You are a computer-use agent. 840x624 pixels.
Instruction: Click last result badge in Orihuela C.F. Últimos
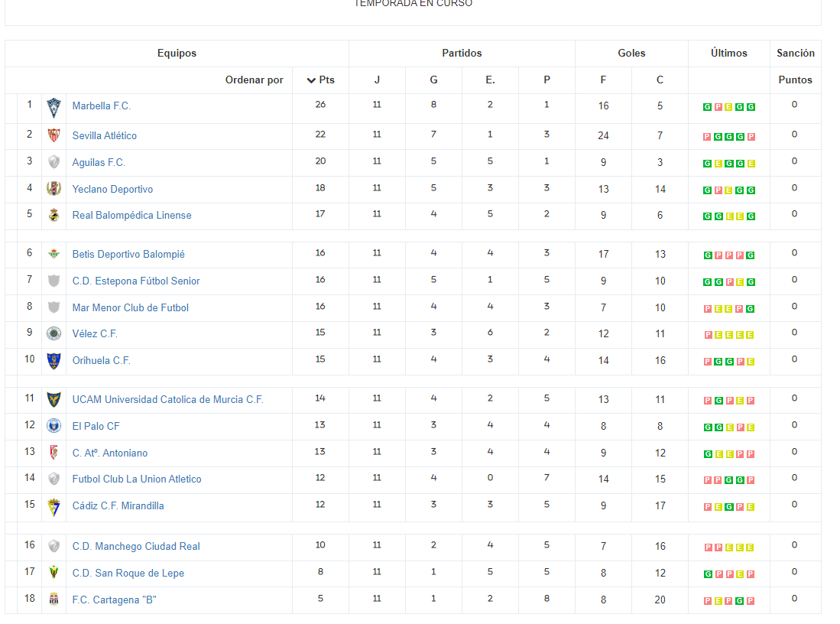[x=751, y=362]
